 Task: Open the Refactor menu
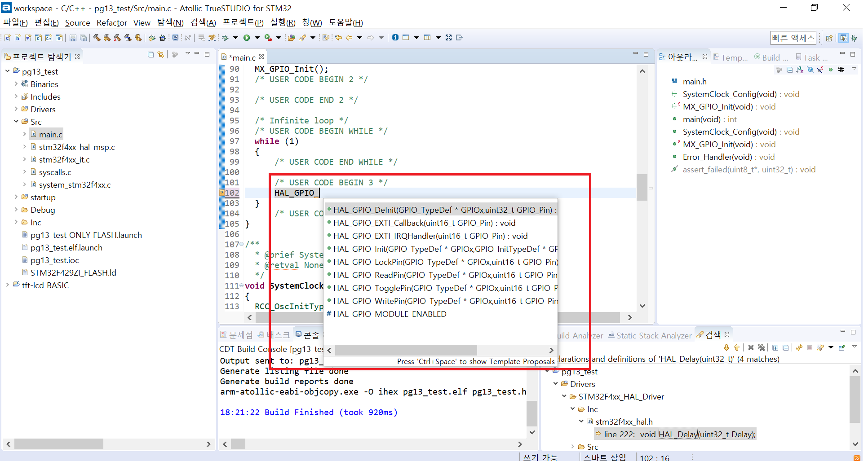(112, 23)
